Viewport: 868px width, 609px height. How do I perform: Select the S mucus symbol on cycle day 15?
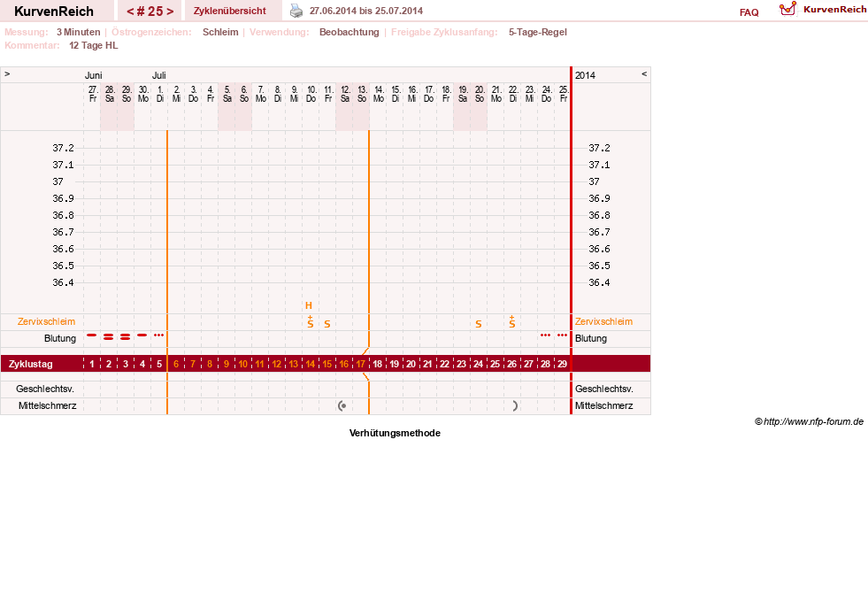(x=327, y=324)
